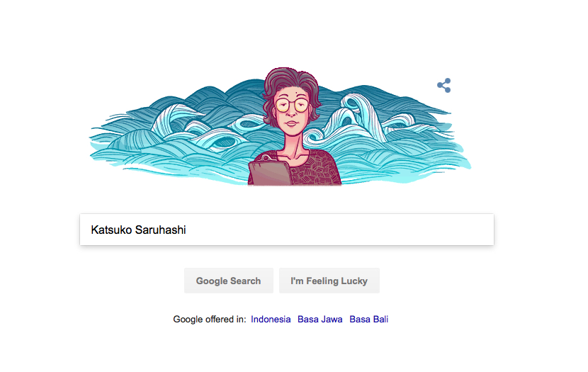This screenshot has width=588, height=372.
Task: Focus the search box containing Katsuko Saruhashi
Action: tap(287, 230)
